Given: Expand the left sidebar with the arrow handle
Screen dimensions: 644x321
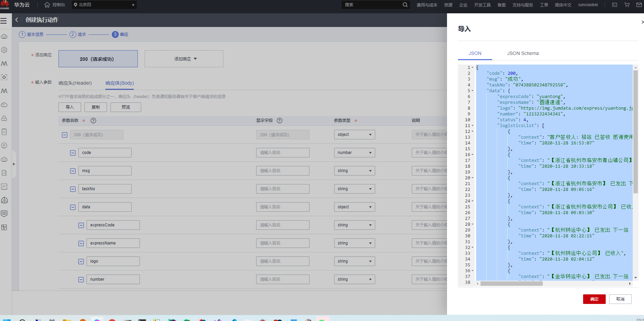Looking at the screenshot, I should (x=14, y=164).
